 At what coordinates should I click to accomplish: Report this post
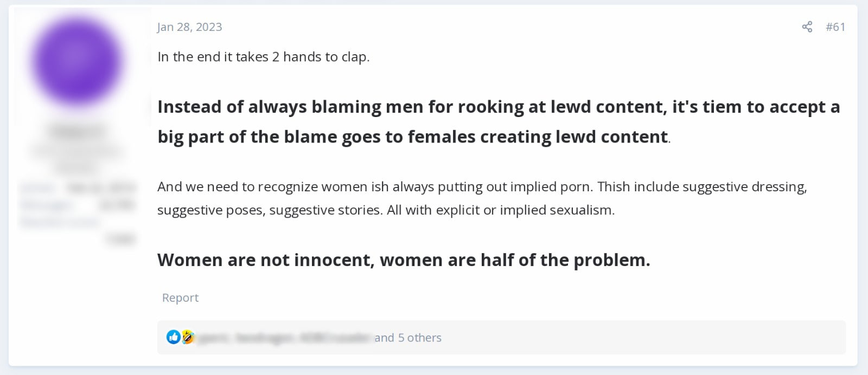point(180,298)
